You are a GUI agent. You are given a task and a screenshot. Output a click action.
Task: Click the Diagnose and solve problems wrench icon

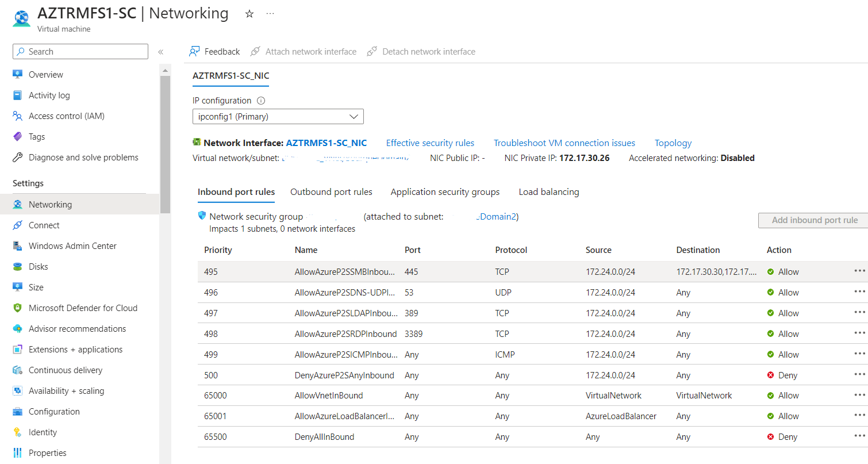[x=17, y=158]
